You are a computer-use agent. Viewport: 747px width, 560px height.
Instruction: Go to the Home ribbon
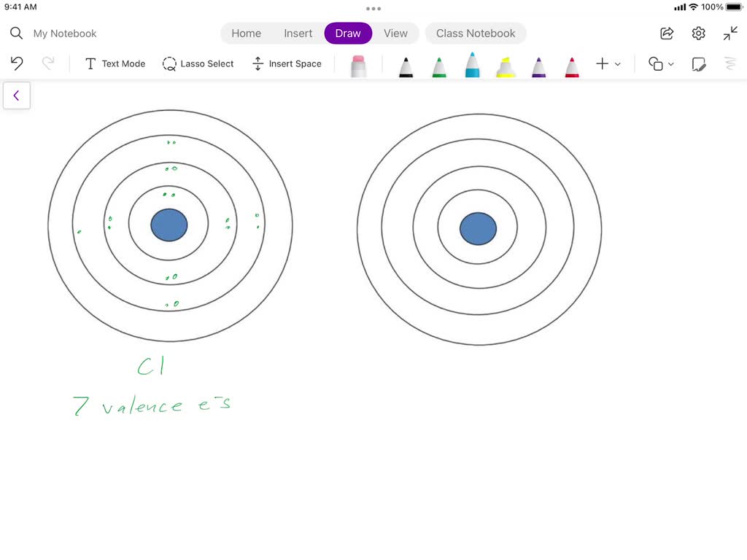click(x=246, y=33)
